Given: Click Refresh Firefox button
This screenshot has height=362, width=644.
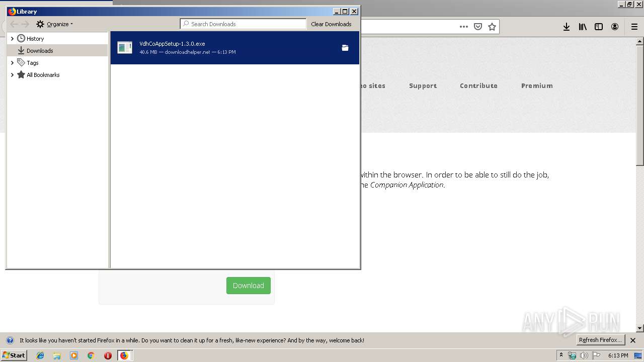Looking at the screenshot, I should (600, 340).
